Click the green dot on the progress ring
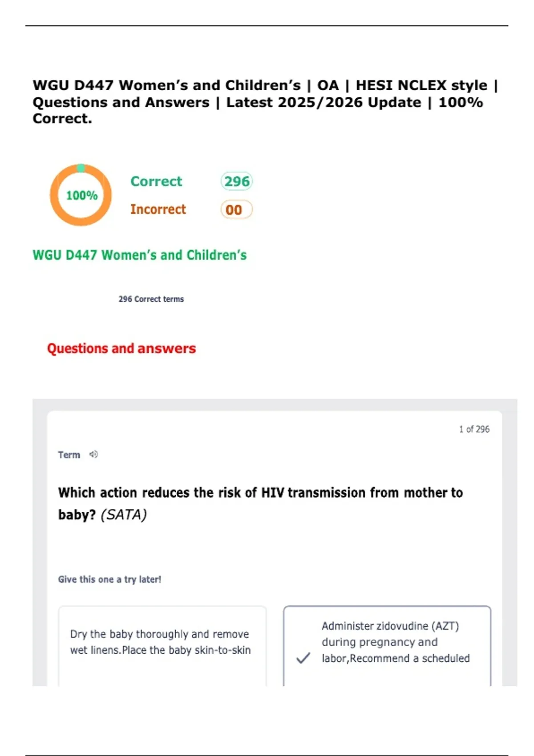 coord(81,168)
